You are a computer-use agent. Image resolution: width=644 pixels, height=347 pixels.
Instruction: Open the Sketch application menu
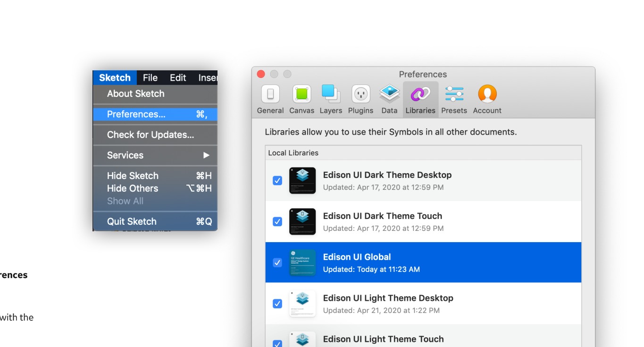click(115, 78)
